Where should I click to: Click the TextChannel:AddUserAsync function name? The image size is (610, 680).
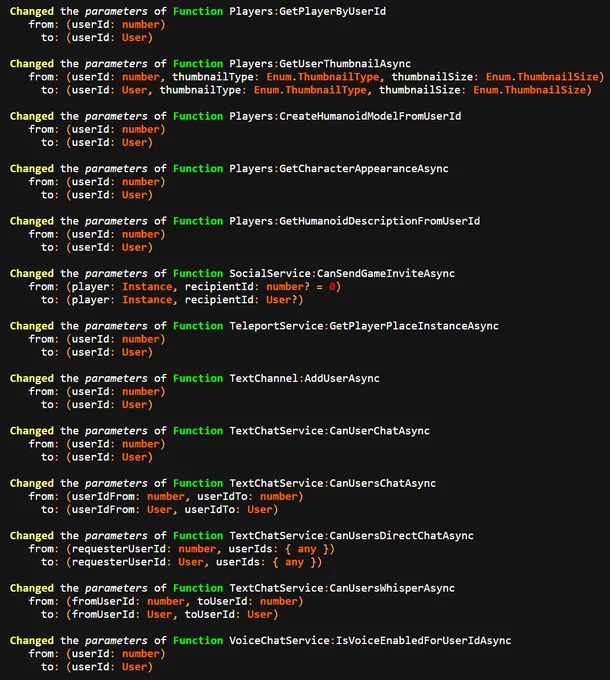(x=304, y=379)
